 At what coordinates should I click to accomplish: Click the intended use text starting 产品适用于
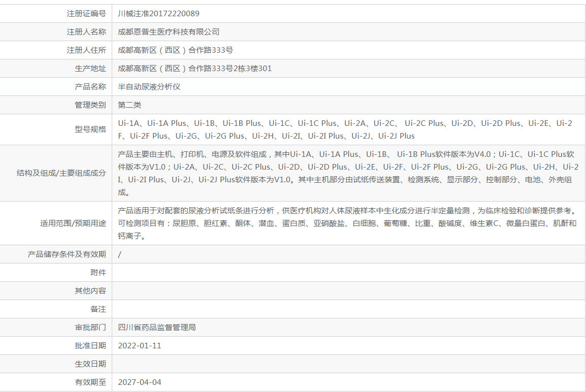(x=347, y=223)
